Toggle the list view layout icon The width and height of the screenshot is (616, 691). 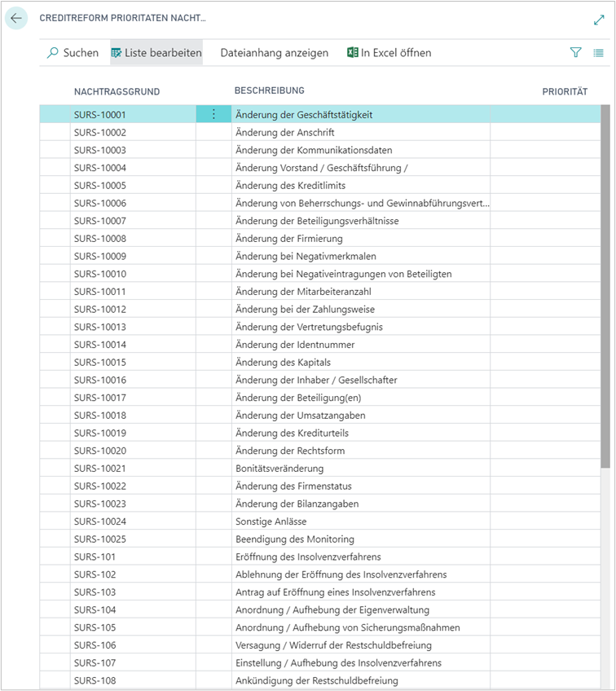(598, 53)
